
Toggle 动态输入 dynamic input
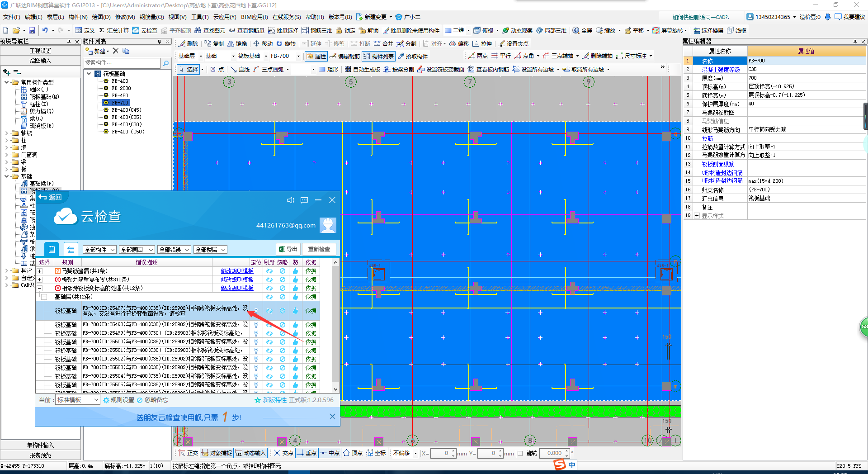(x=251, y=453)
